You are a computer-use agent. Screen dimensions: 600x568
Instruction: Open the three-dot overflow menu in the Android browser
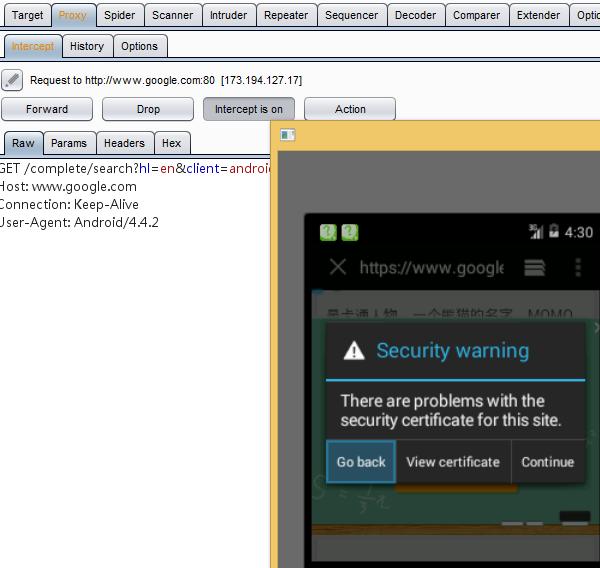pos(577,267)
